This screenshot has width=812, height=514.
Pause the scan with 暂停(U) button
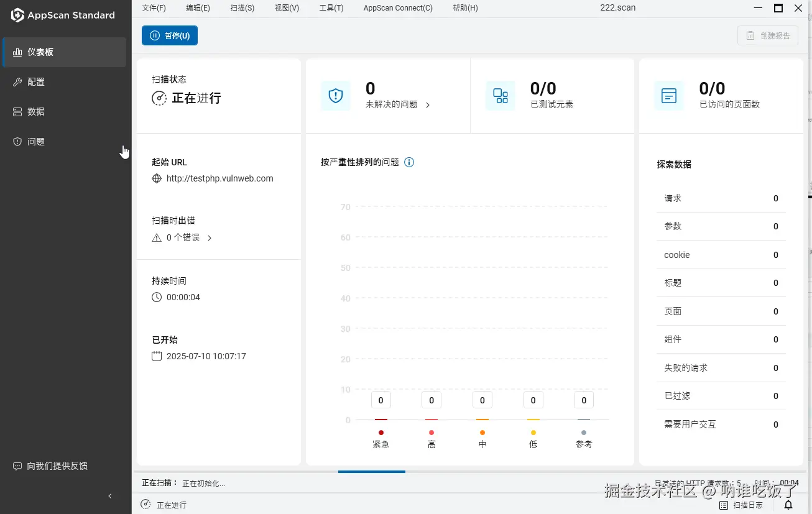(x=170, y=35)
